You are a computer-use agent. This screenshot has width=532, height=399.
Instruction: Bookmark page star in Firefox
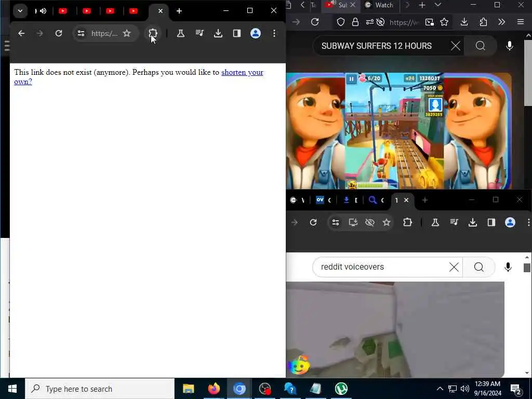tap(444, 22)
